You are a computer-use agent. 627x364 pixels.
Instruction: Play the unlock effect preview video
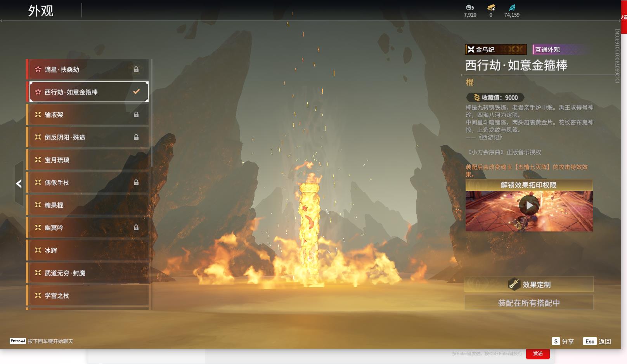tap(529, 206)
